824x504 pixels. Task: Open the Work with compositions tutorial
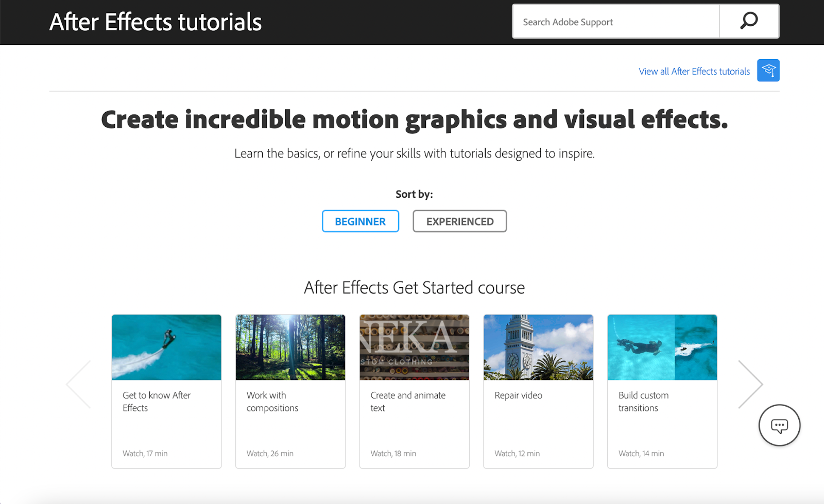pyautogui.click(x=272, y=402)
